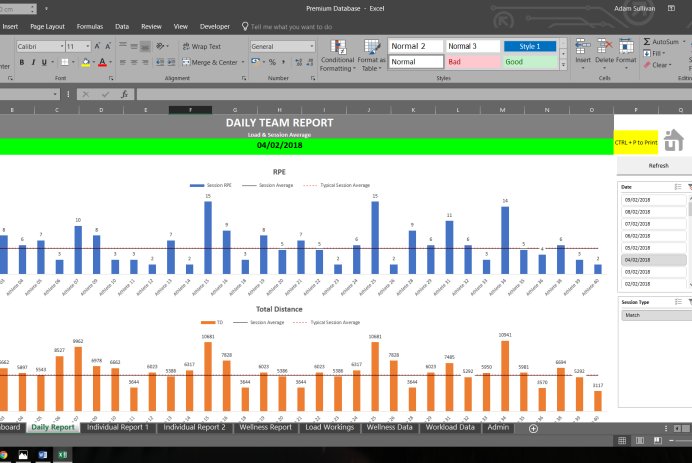Apply yellow fill color bucket

(x=86, y=63)
